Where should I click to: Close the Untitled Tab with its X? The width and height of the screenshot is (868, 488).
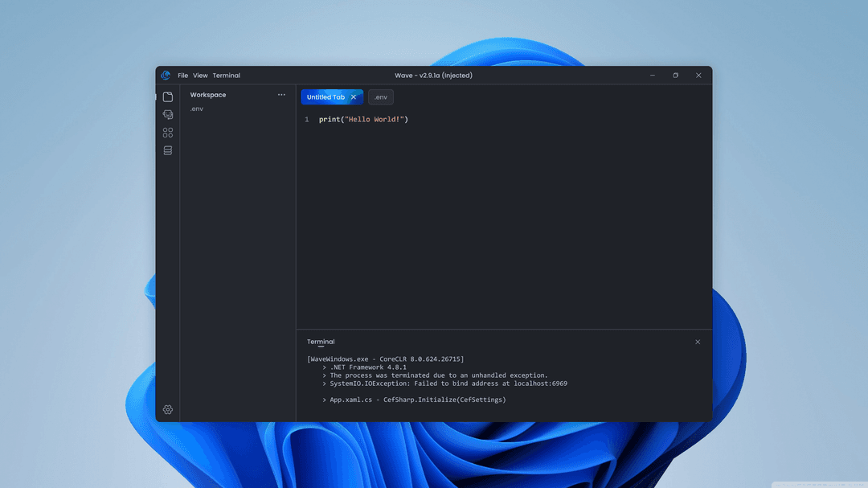tap(354, 96)
